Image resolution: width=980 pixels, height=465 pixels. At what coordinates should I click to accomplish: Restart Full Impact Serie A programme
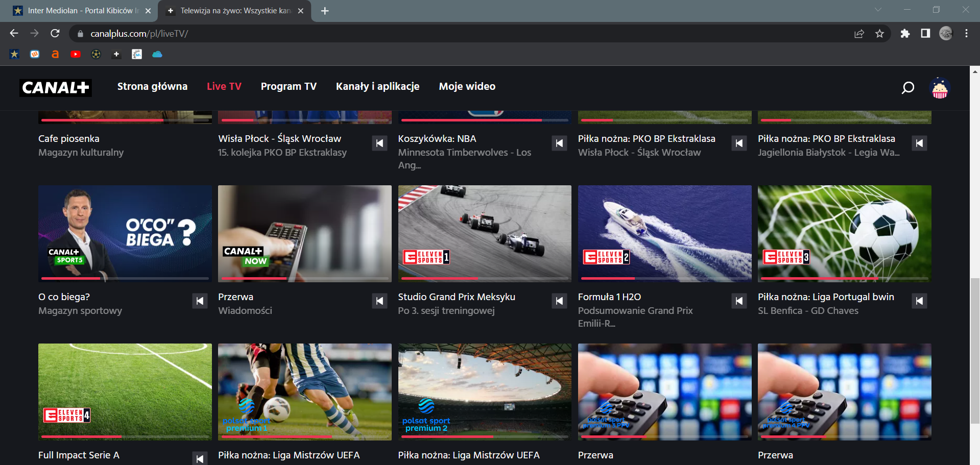(x=200, y=458)
